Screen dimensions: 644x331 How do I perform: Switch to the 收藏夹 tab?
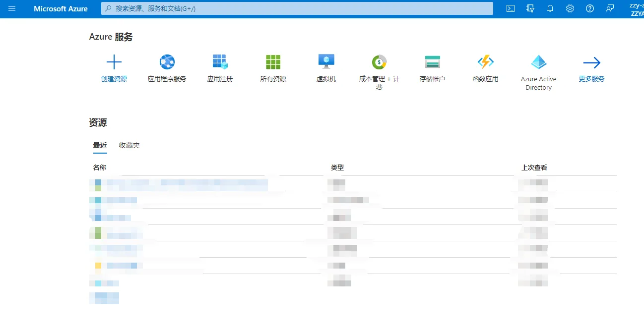point(129,145)
